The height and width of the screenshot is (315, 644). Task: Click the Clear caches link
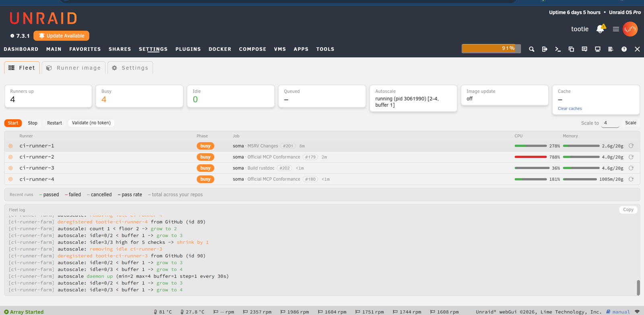(x=570, y=108)
